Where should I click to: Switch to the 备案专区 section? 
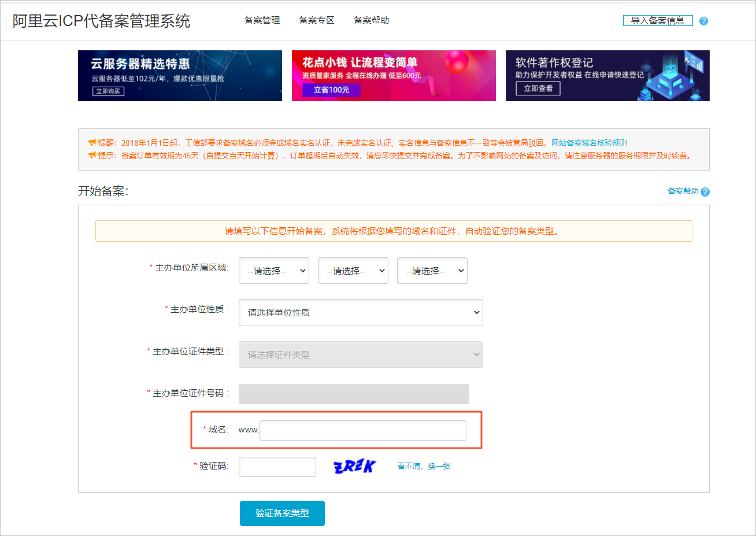316,20
